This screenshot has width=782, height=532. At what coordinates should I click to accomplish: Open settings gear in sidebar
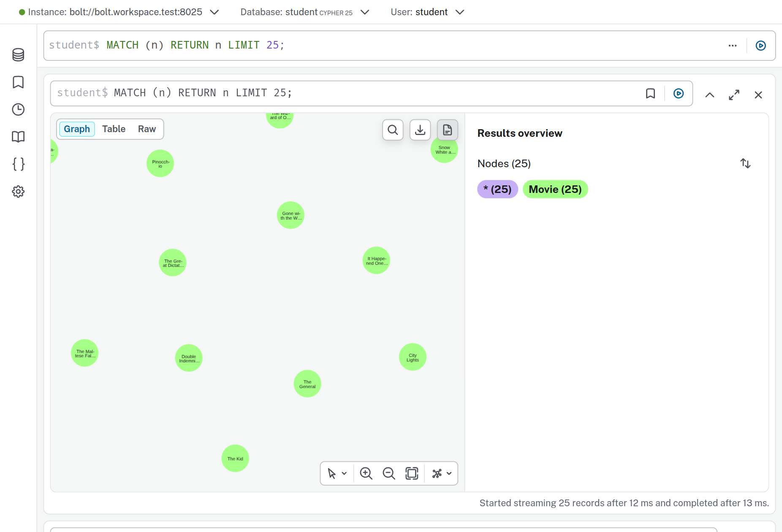pyautogui.click(x=18, y=191)
